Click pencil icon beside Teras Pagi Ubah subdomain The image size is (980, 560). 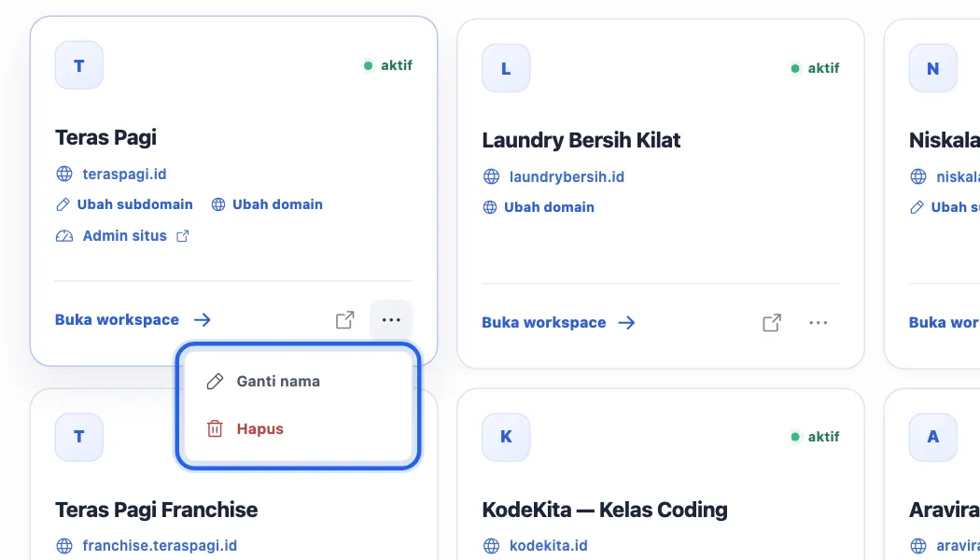click(x=63, y=204)
